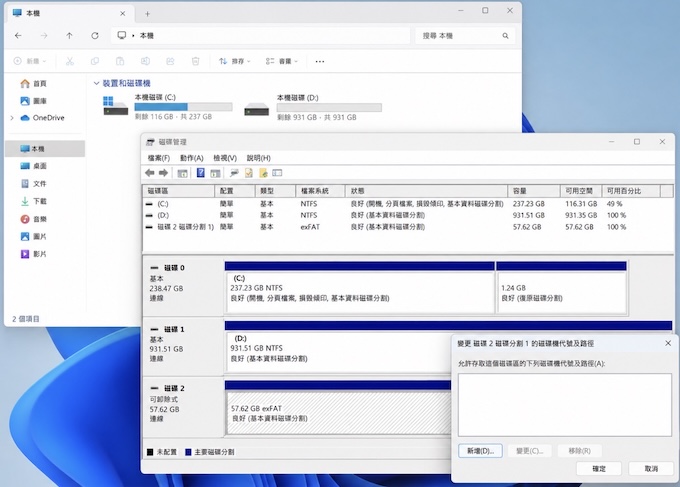The height and width of the screenshot is (487, 680).
Task: Select 本機 in Explorer sidebar
Action: pos(45,149)
